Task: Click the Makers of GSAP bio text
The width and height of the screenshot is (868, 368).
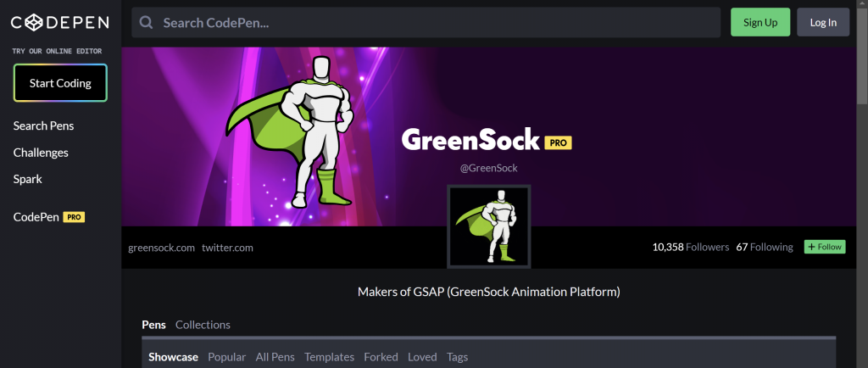Action: (489, 292)
